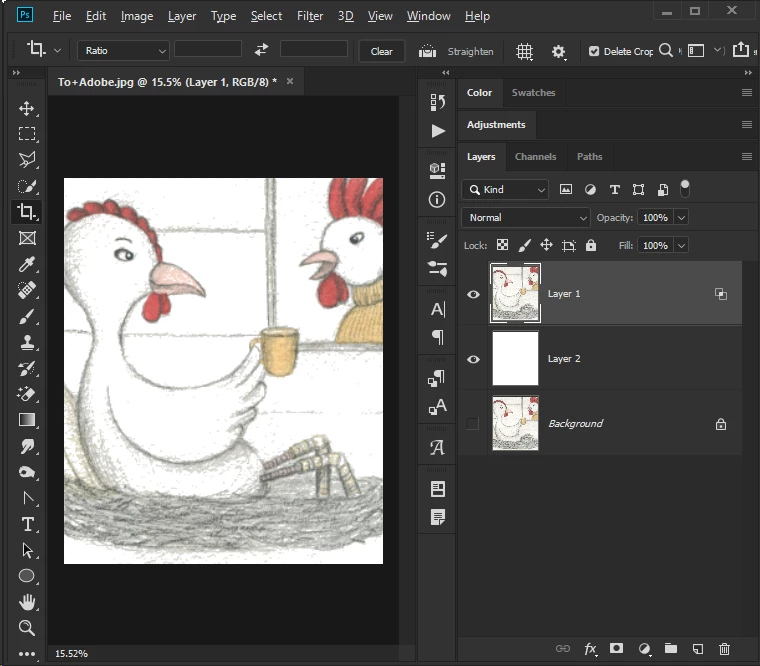Select the Path Selection tool
This screenshot has height=666, width=760.
(x=27, y=550)
